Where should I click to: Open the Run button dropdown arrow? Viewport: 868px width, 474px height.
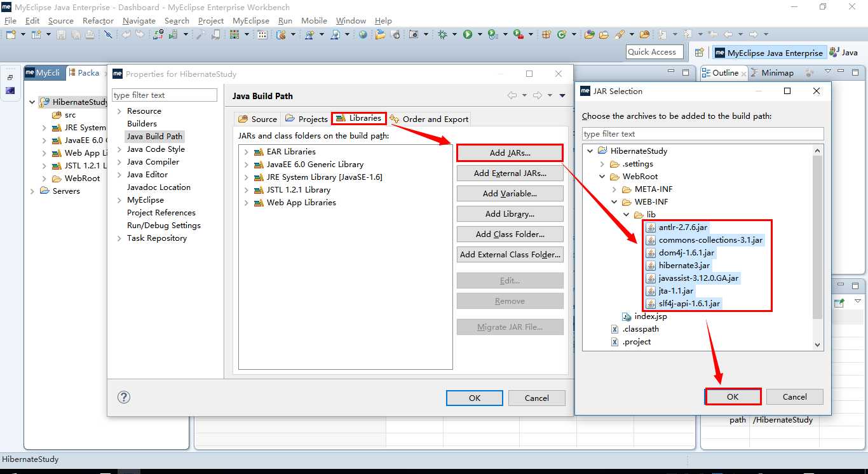[x=480, y=34]
